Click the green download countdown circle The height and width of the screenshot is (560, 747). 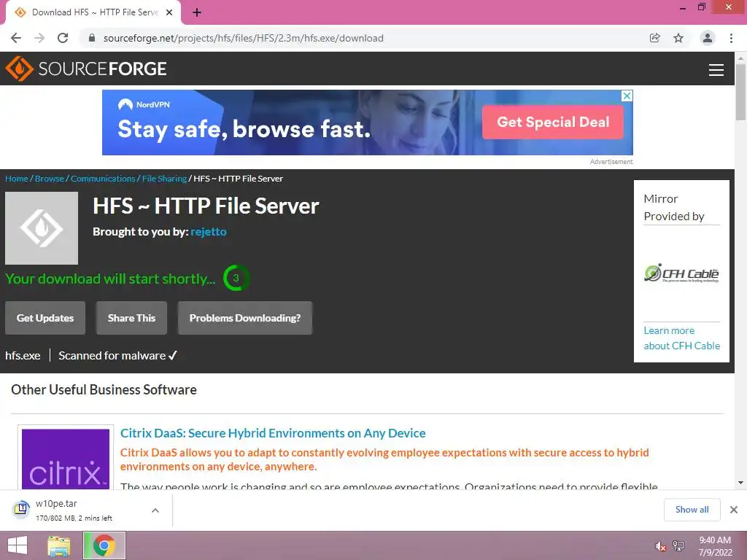point(236,278)
